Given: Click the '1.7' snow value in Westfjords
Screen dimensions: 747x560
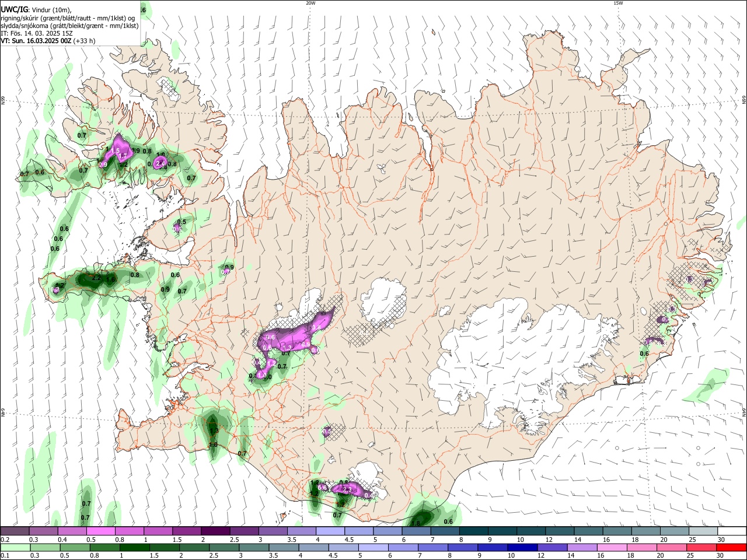Looking at the screenshot, I should [123, 156].
